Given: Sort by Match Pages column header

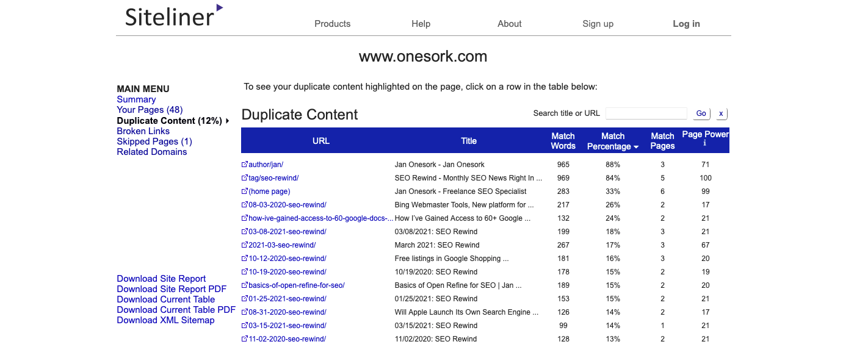Looking at the screenshot, I should 662,141.
